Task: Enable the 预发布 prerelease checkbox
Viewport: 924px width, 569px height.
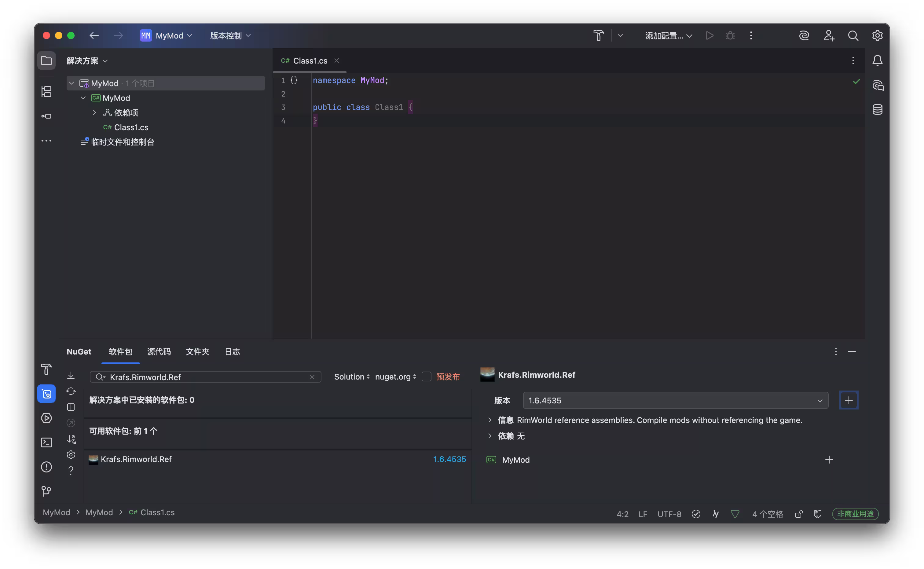Action: pyautogui.click(x=426, y=377)
